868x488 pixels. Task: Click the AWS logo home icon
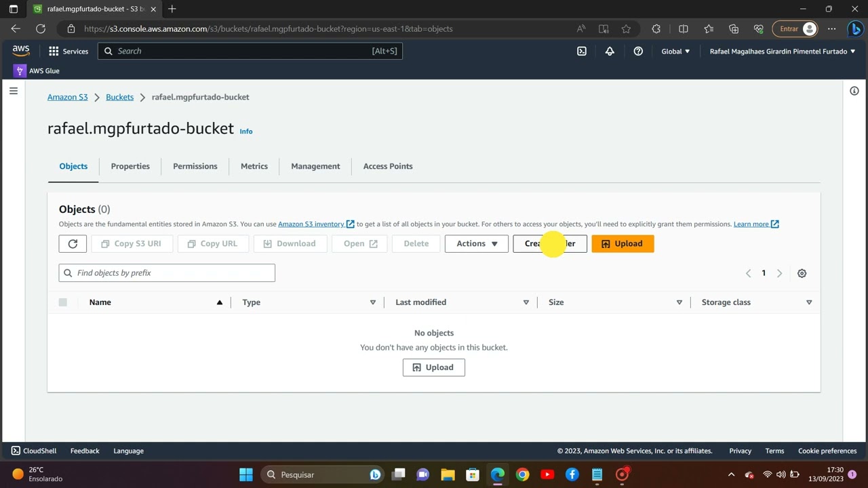click(20, 51)
